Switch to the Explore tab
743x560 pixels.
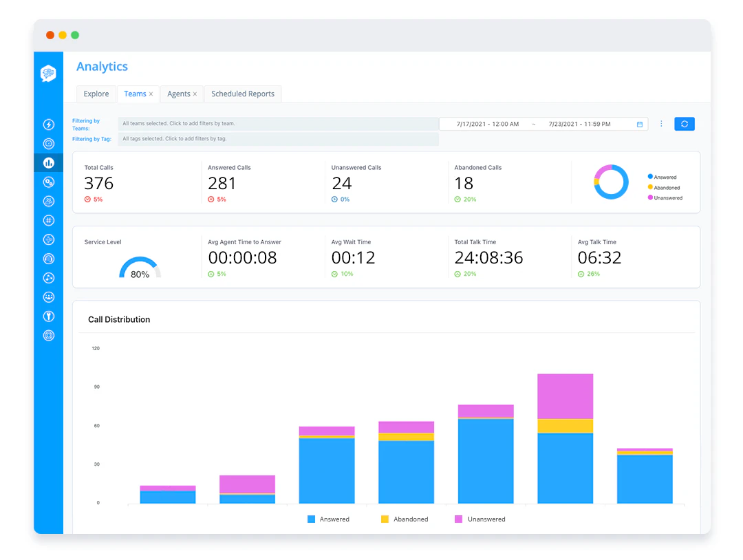click(x=96, y=94)
